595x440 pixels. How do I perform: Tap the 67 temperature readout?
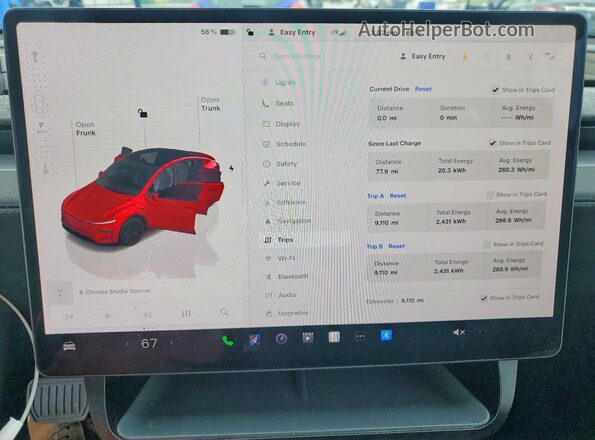tap(149, 343)
